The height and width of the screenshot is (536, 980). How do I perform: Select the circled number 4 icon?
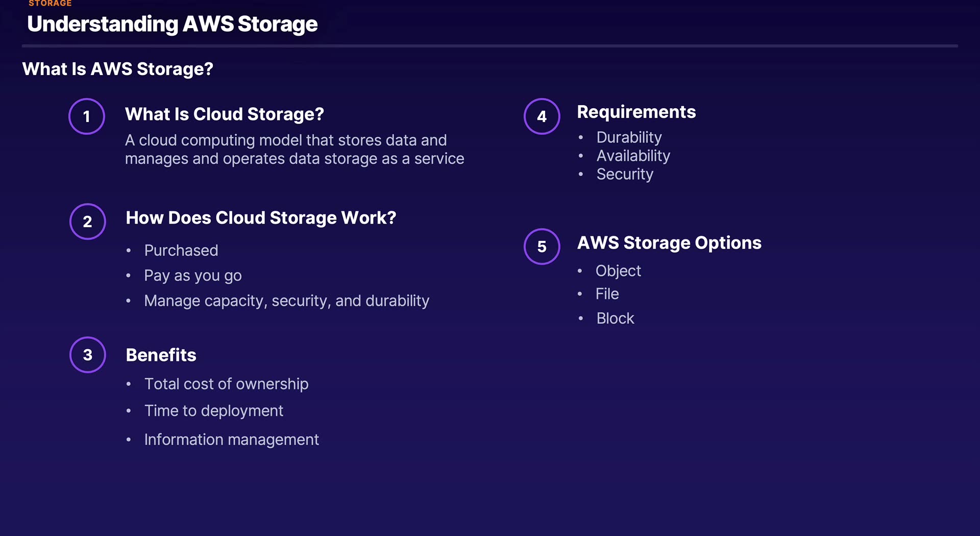point(542,116)
